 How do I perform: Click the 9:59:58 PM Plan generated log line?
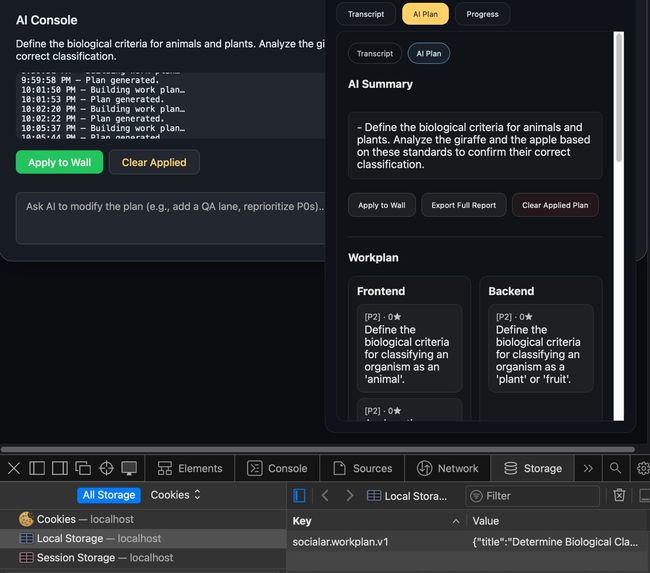[90, 80]
